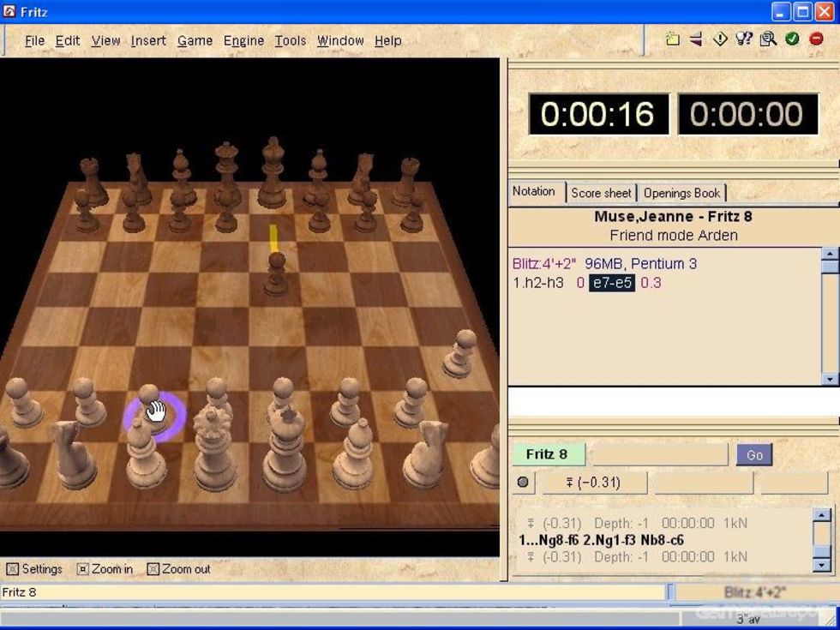Click the black king on e8
The image size is (840, 630).
273,174
